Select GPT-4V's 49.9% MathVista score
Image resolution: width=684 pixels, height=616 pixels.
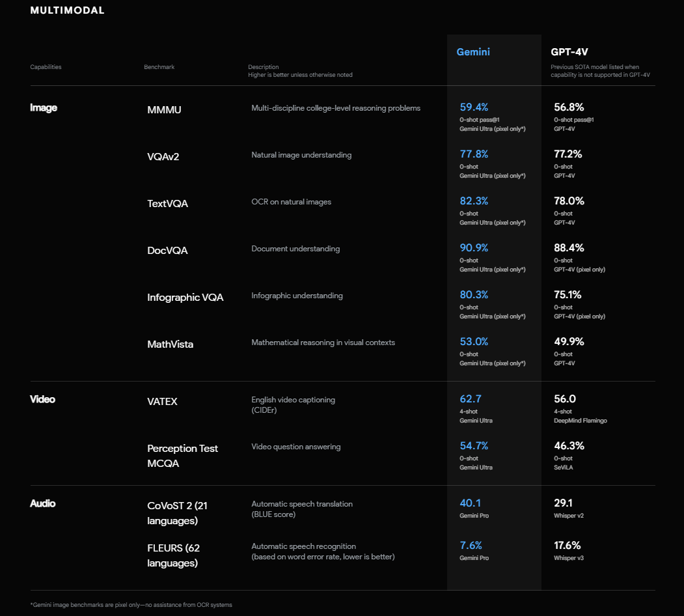569,341
